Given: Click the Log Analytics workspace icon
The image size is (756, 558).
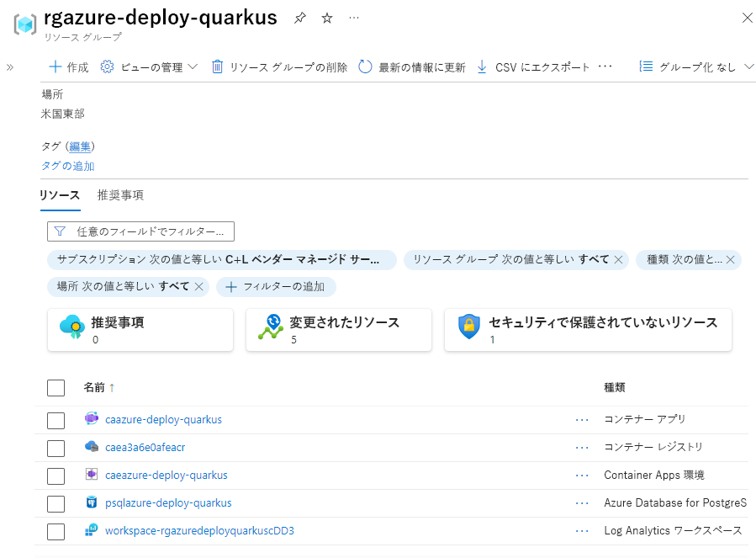Looking at the screenshot, I should tap(92, 530).
